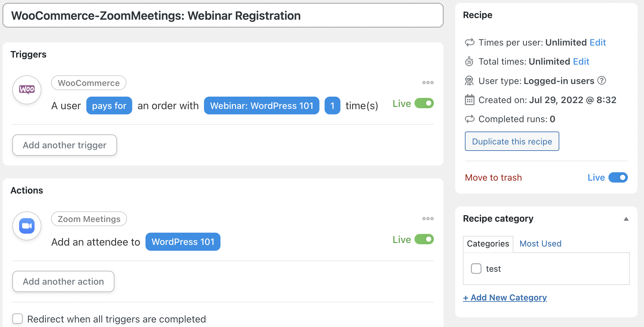Click the 'Recipe category' panel heading
644x327 pixels.
click(498, 219)
